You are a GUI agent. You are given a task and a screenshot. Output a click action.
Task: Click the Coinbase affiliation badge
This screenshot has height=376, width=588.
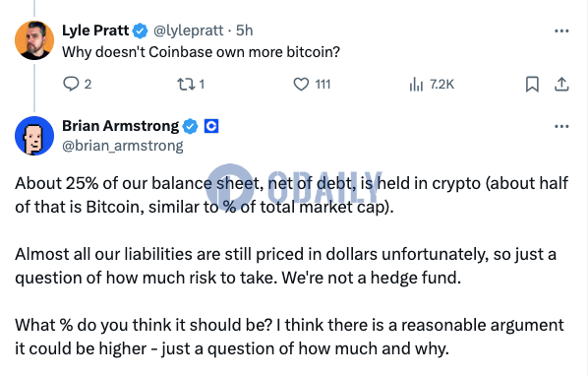click(x=211, y=126)
